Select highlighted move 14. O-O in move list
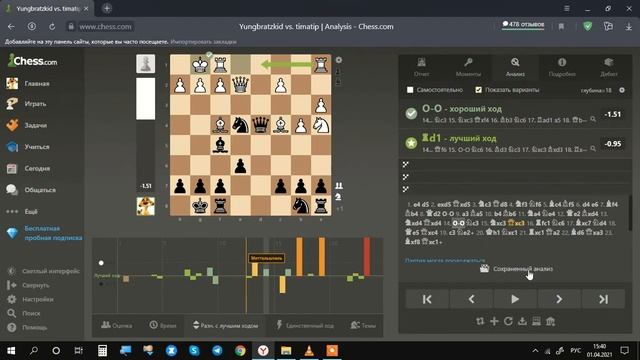This screenshot has height=360, width=640. pyautogui.click(x=458, y=223)
